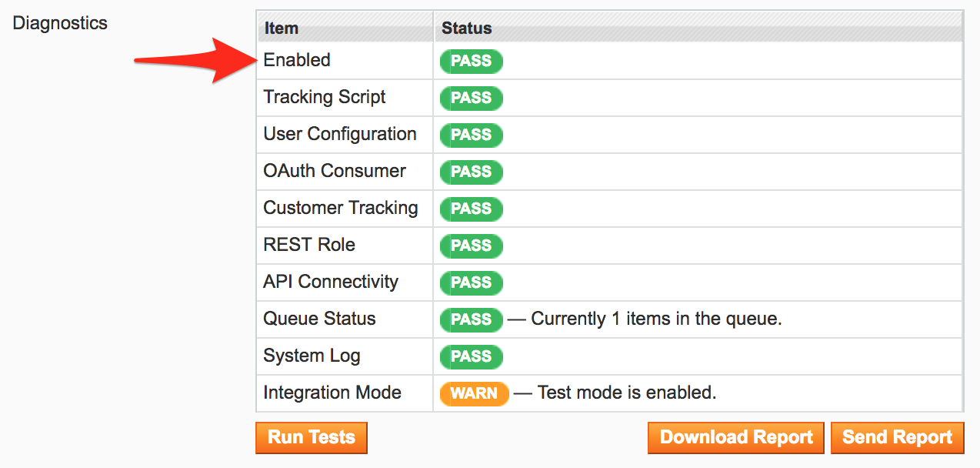Screen dimensions: 980x468
Task: Select the PASS badge for OAuth Consumer
Action: point(472,172)
